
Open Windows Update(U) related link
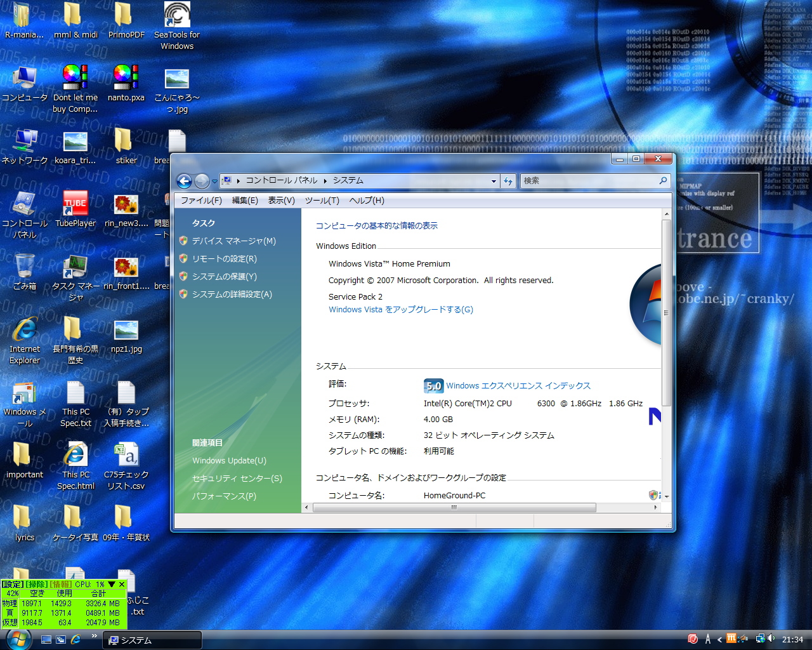(229, 461)
